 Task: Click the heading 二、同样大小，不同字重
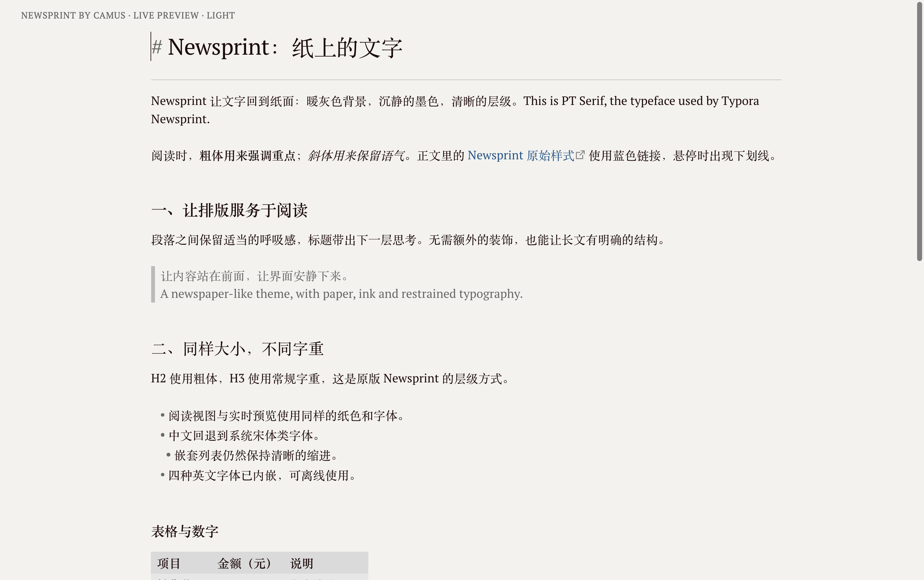tap(238, 349)
